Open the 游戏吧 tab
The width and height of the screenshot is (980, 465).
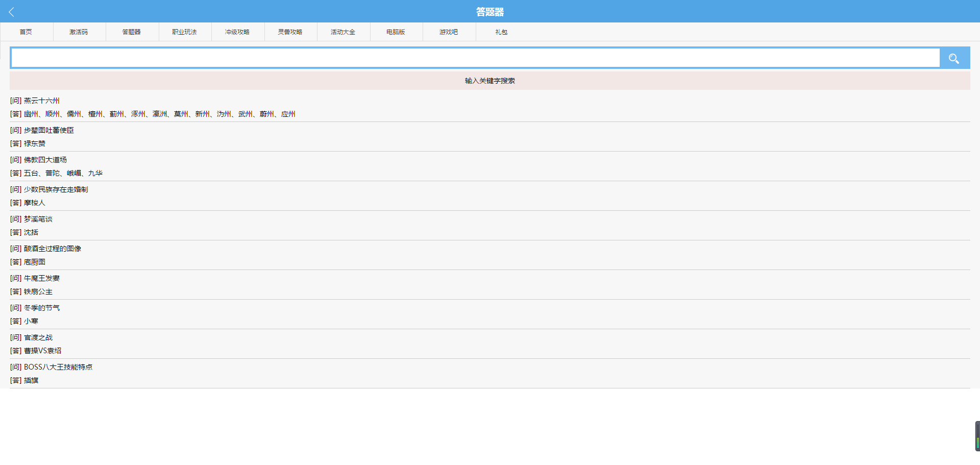pyautogui.click(x=449, y=32)
